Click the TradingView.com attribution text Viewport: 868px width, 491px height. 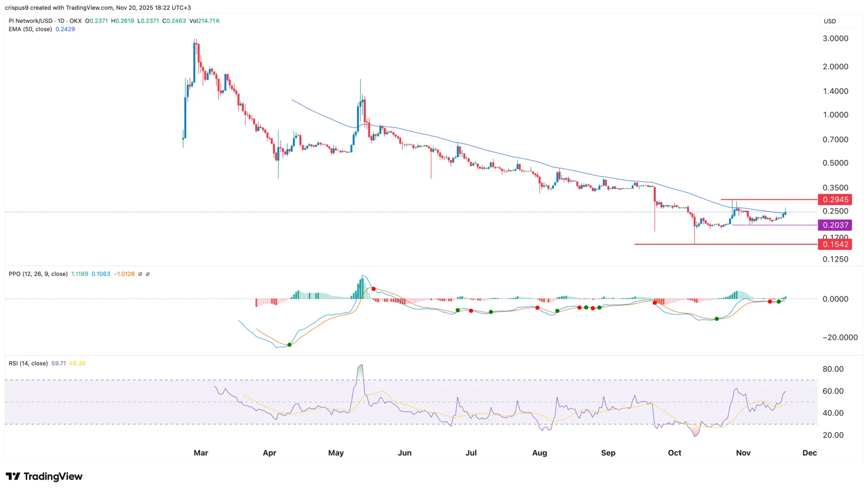(87, 7)
